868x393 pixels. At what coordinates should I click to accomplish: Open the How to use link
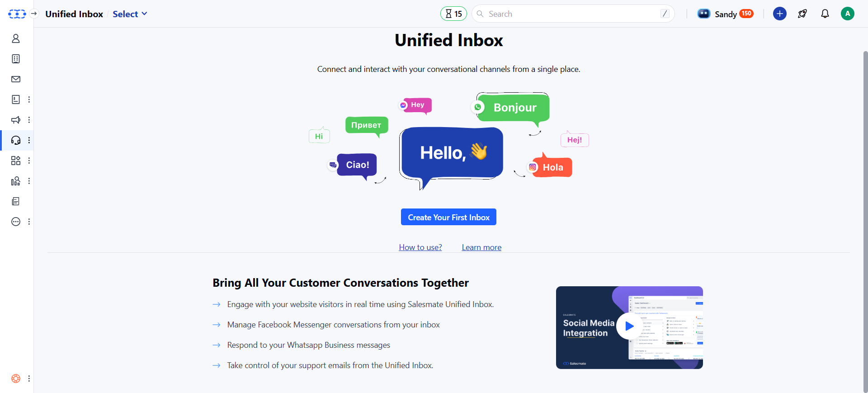tap(420, 247)
